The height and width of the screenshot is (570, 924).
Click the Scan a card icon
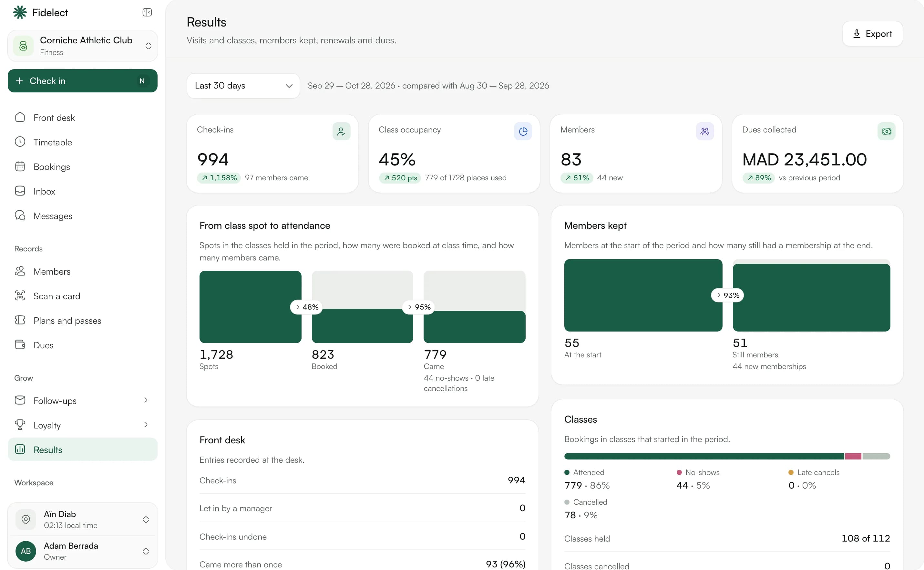coord(20,296)
